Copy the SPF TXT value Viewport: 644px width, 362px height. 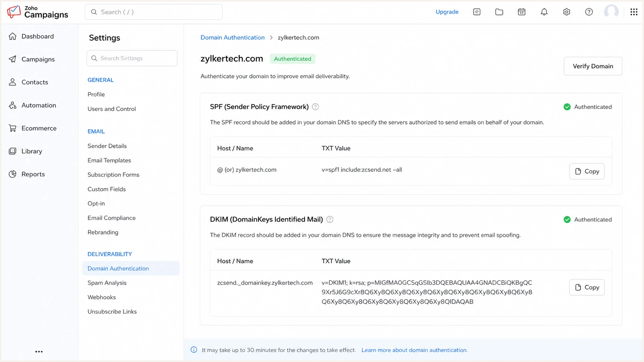click(587, 171)
